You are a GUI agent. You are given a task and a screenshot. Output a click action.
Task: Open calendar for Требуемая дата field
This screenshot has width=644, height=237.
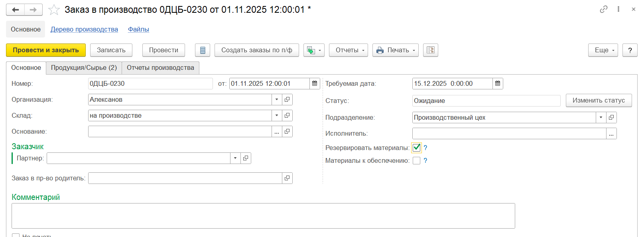(x=498, y=83)
